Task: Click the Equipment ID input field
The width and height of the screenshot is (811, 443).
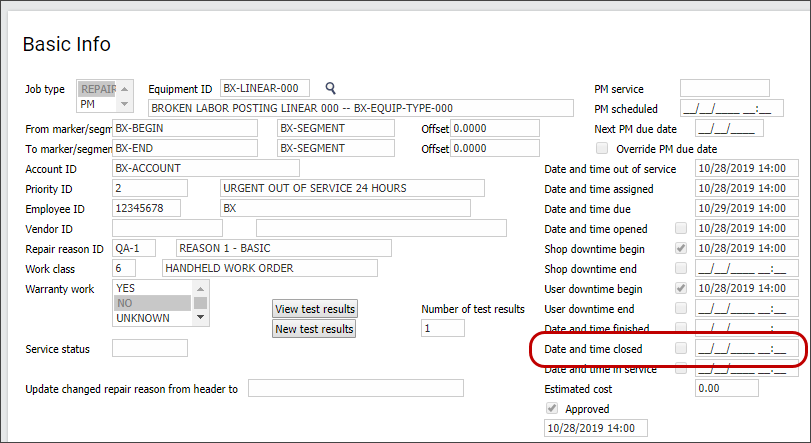Action: 265,88
